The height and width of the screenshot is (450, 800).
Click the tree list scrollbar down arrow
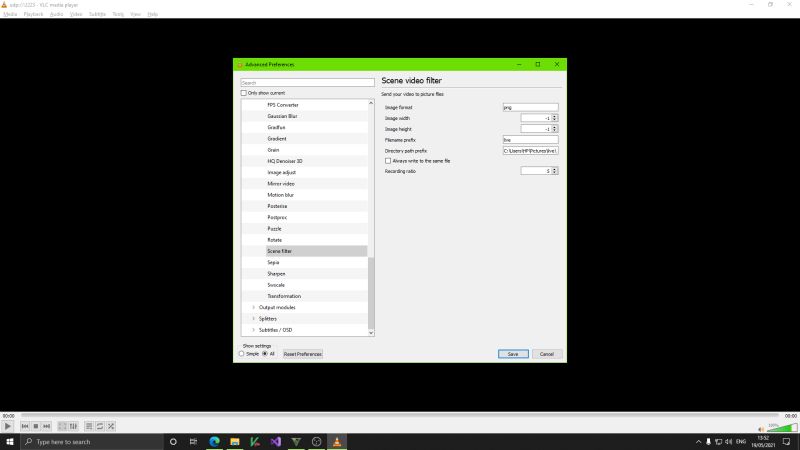(x=371, y=333)
